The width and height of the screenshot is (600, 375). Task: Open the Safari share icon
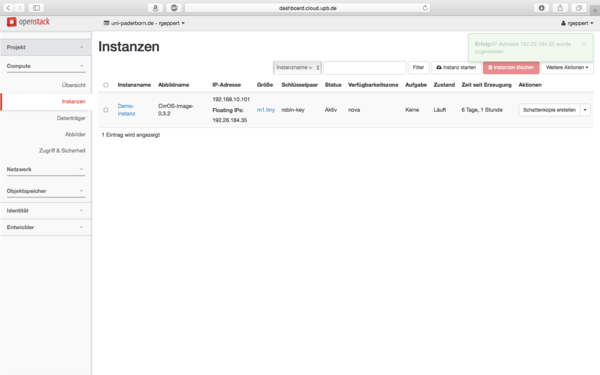pyautogui.click(x=560, y=8)
